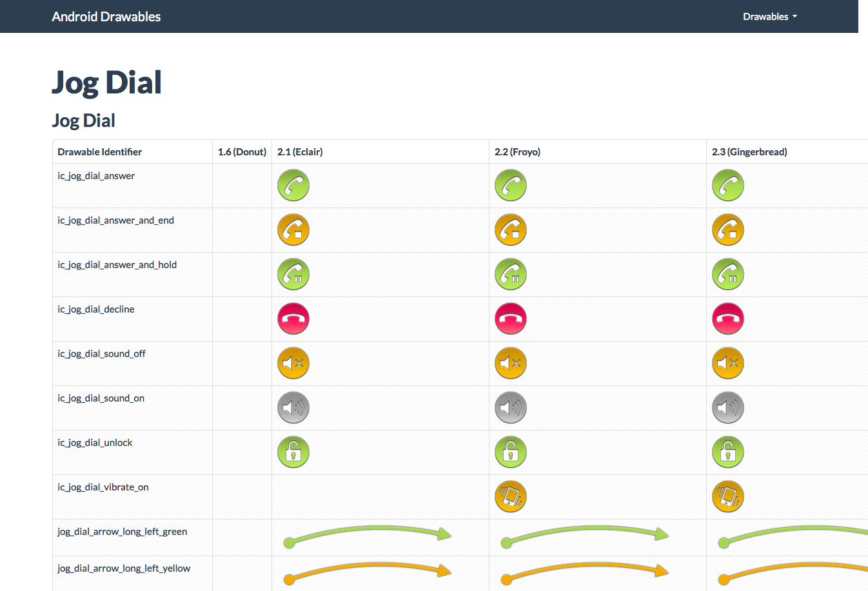Open the Drawables dropdown menu
The image size is (868, 591).
point(769,17)
